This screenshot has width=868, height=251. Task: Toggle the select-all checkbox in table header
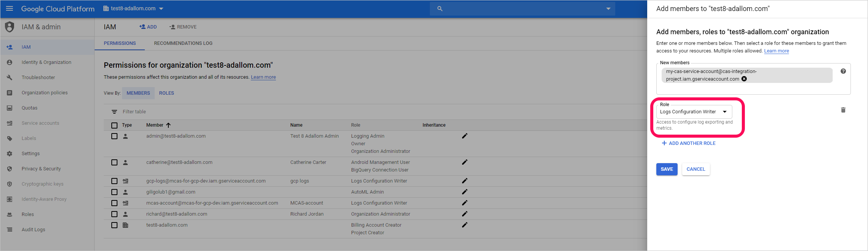tap(114, 125)
